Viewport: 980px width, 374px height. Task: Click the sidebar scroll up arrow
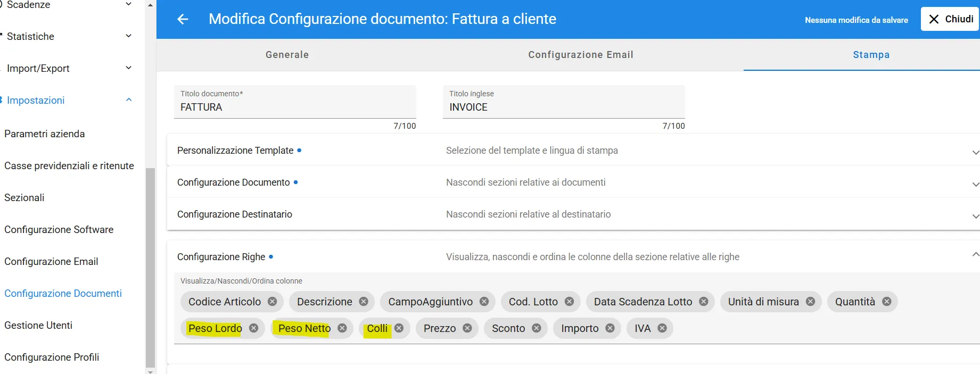150,5
